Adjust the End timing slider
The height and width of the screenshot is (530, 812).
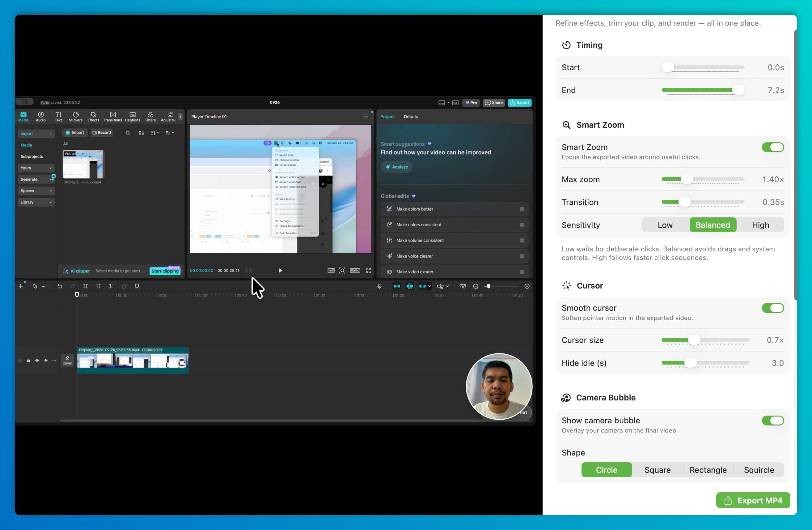[738, 90]
